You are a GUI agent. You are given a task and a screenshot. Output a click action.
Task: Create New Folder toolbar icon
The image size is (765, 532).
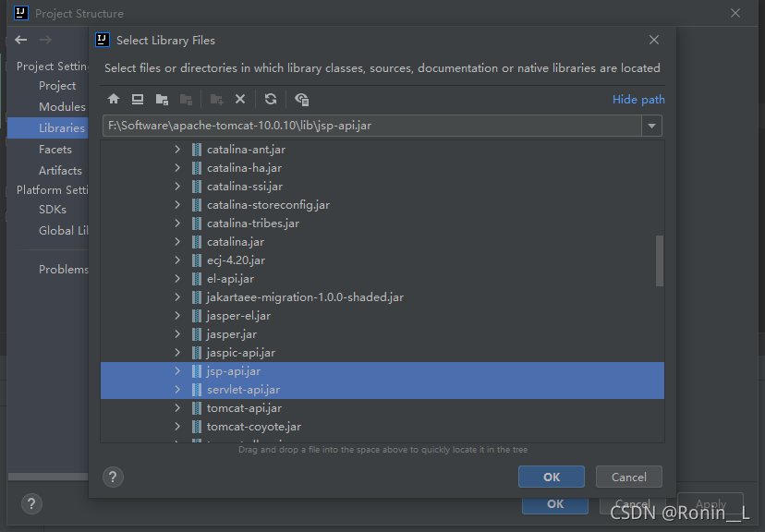pos(216,100)
